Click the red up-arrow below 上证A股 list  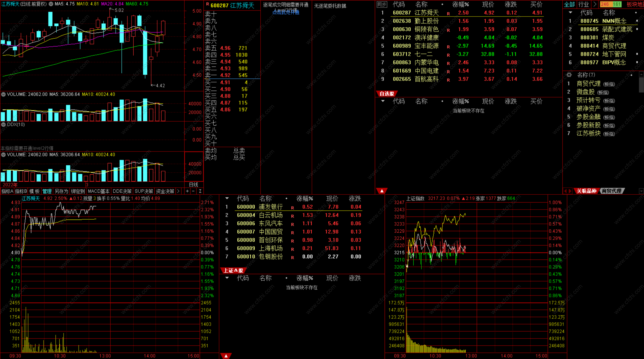[x=226, y=356]
